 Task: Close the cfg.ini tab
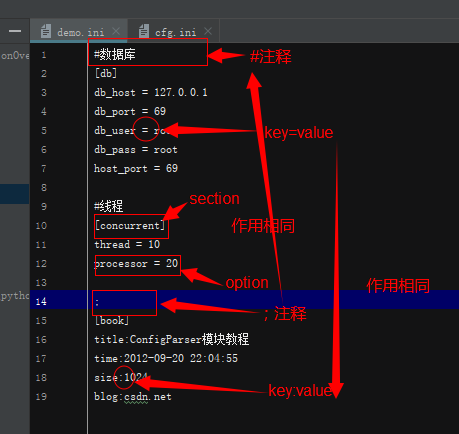point(208,31)
